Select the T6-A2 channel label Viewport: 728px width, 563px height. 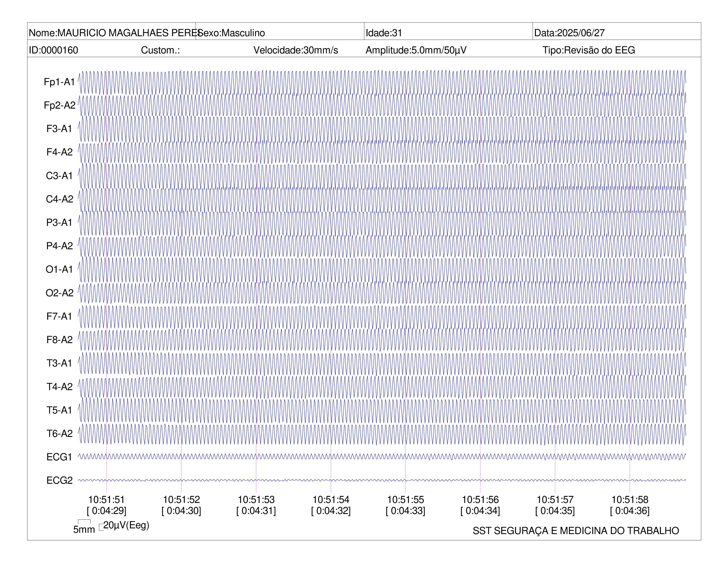tap(59, 433)
